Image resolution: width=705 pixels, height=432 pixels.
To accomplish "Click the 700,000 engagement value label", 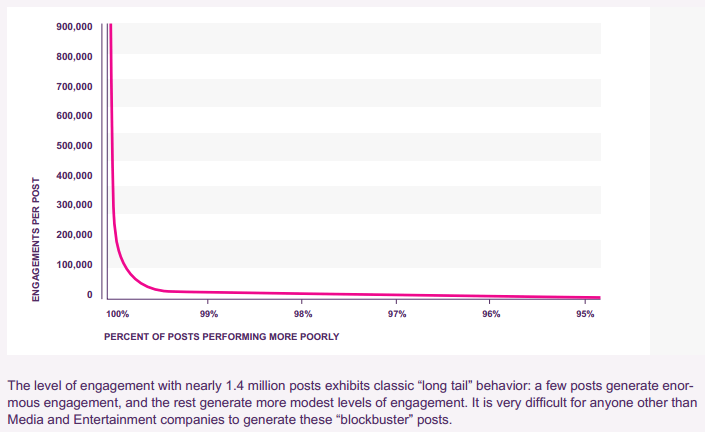I will 75,87.
